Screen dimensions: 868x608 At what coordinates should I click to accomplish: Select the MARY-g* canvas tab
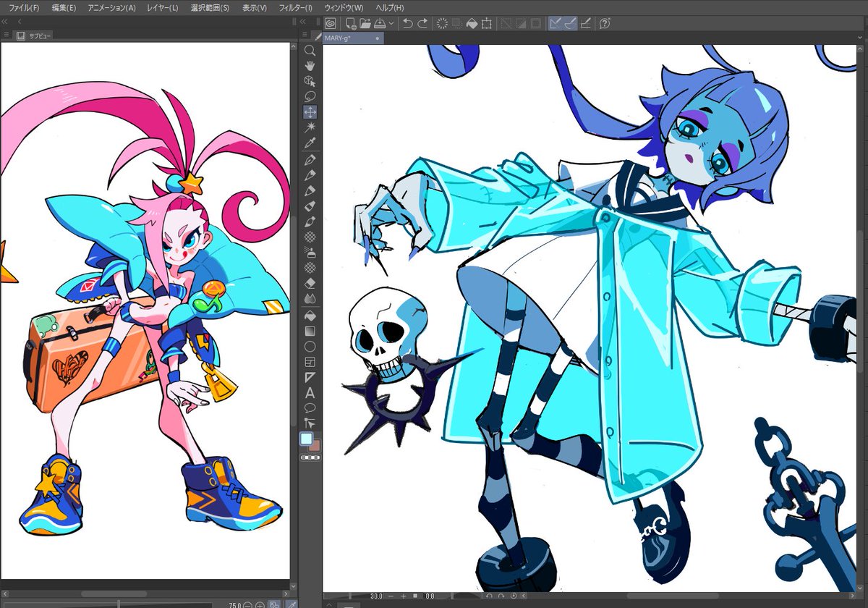(352, 38)
